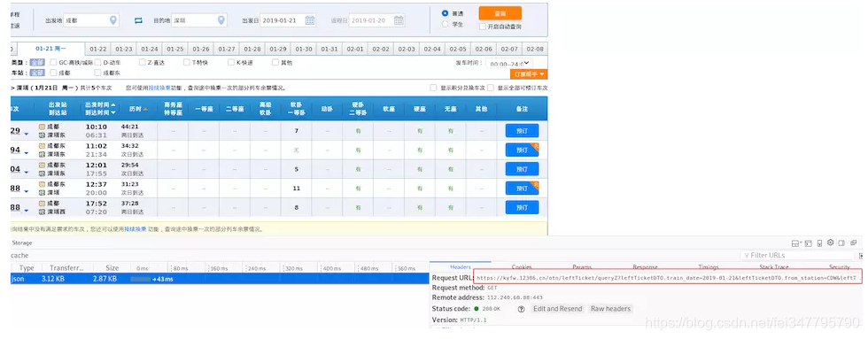This screenshot has height=339, width=868.
Task: Click the Edit and Resend button
Action: coord(557,309)
